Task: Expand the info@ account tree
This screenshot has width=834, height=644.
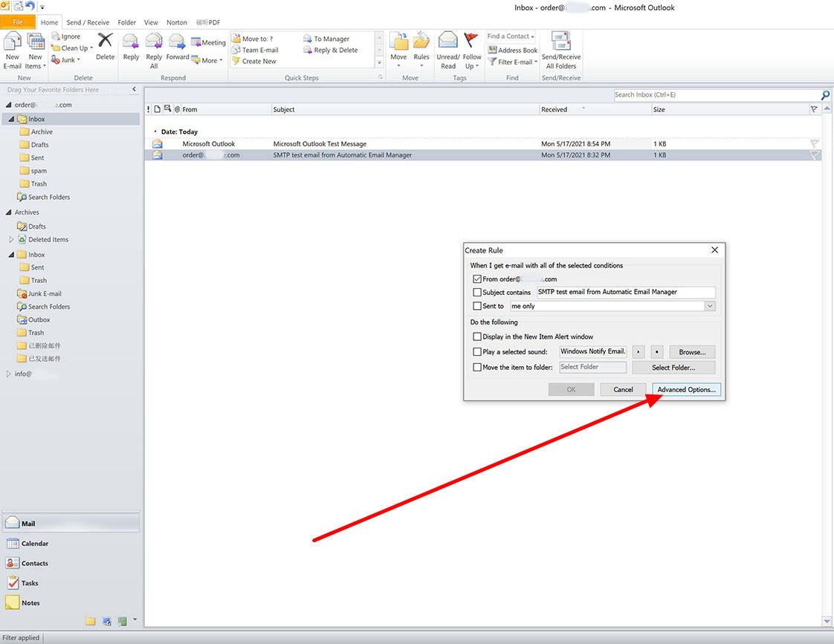Action: [9, 374]
